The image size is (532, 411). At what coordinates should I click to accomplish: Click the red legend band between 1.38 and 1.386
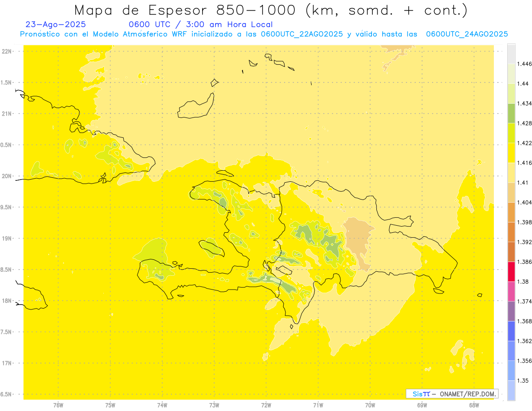click(511, 272)
